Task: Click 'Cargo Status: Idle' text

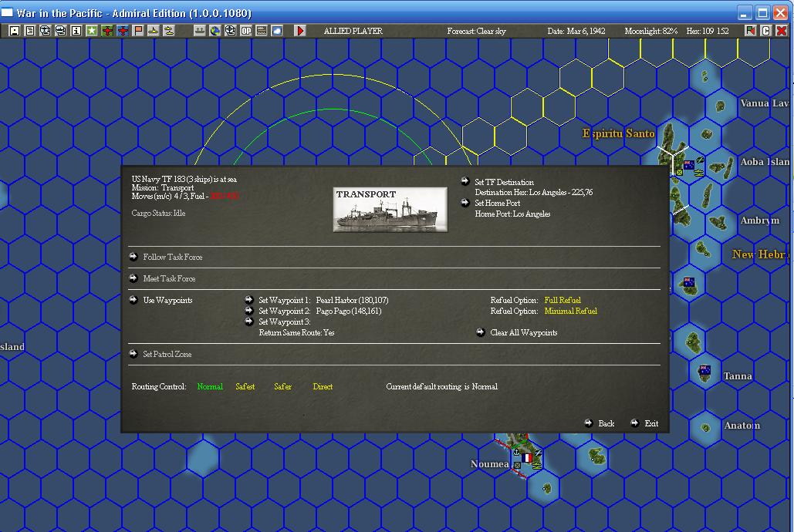Action: 158,213
